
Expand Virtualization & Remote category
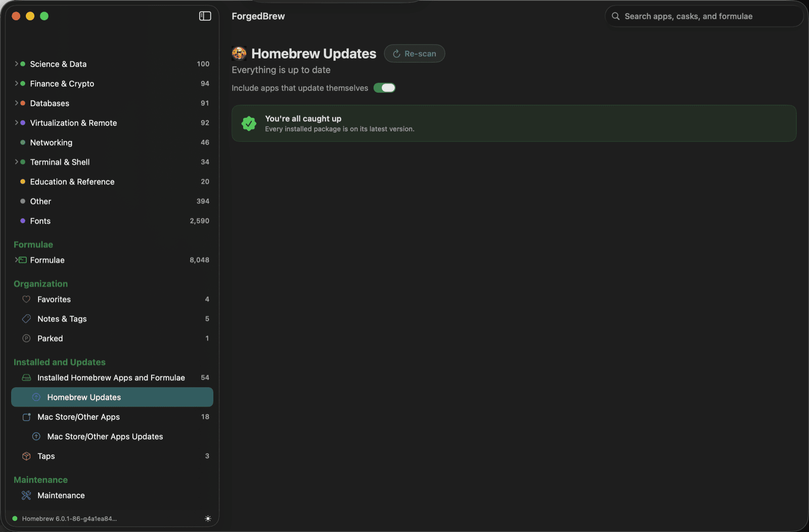tap(16, 123)
